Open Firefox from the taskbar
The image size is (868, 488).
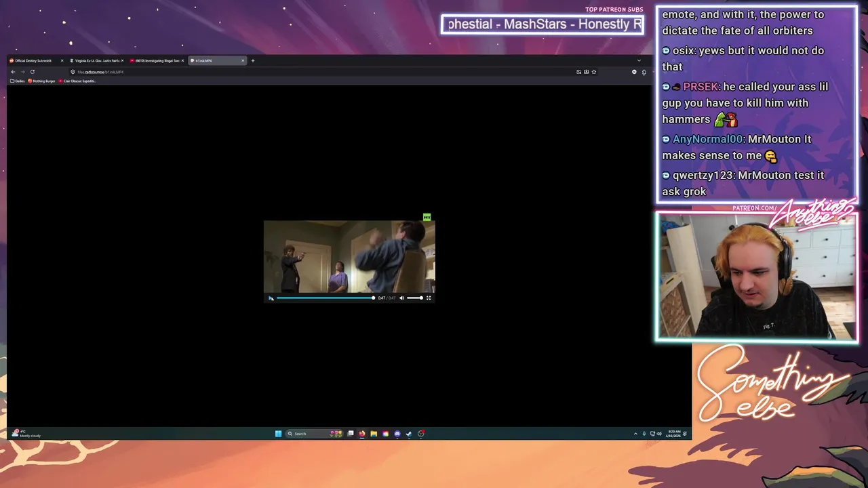click(362, 434)
